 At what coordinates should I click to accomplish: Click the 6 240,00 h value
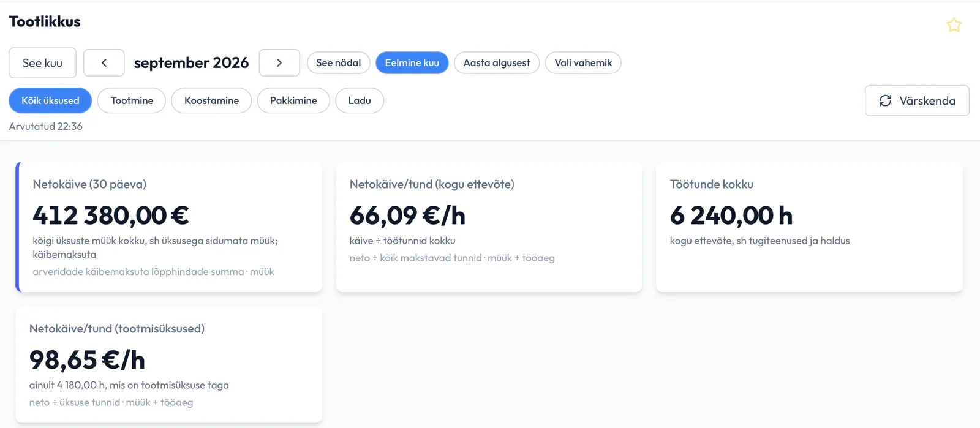pyautogui.click(x=731, y=216)
